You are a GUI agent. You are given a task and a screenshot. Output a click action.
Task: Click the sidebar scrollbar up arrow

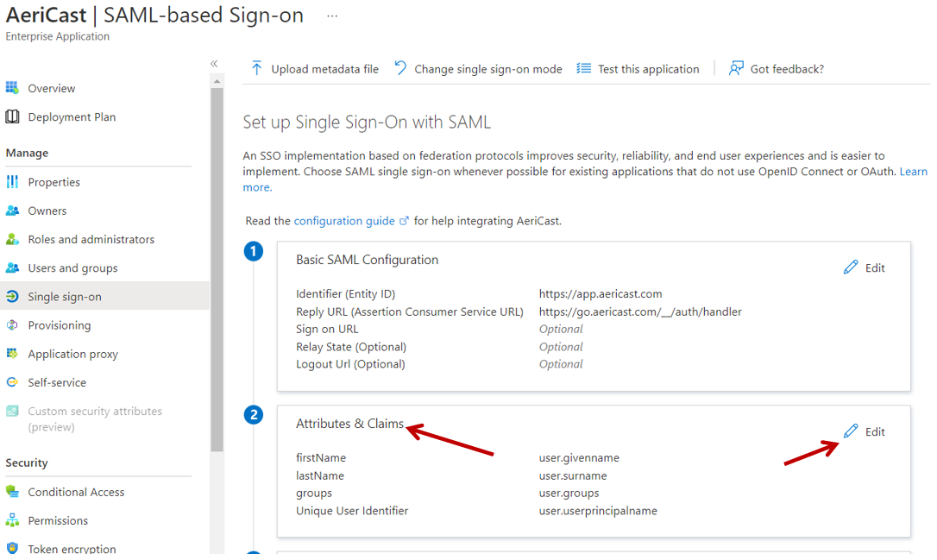[217, 81]
